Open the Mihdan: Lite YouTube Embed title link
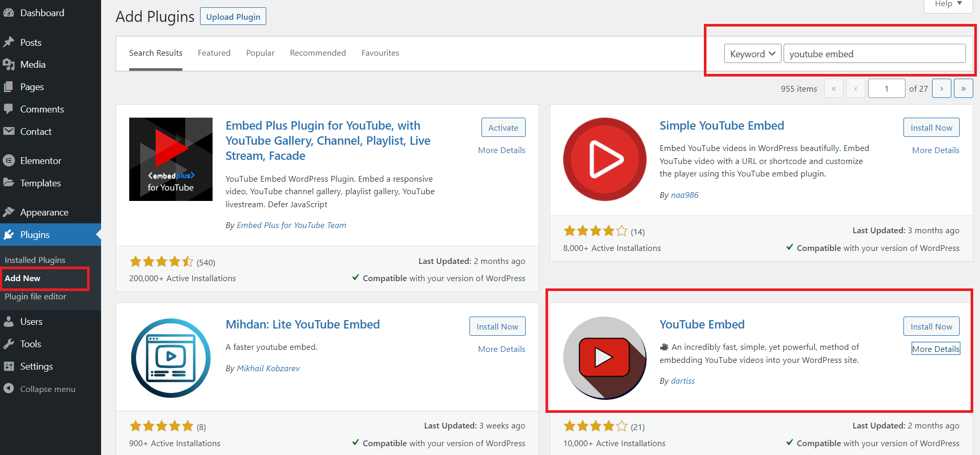Image resolution: width=980 pixels, height=455 pixels. tap(303, 324)
